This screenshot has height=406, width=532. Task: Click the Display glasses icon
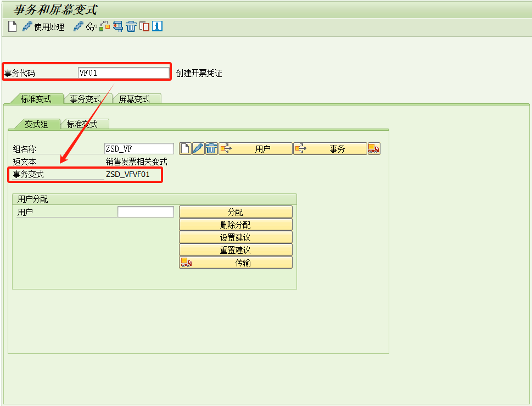(92, 26)
